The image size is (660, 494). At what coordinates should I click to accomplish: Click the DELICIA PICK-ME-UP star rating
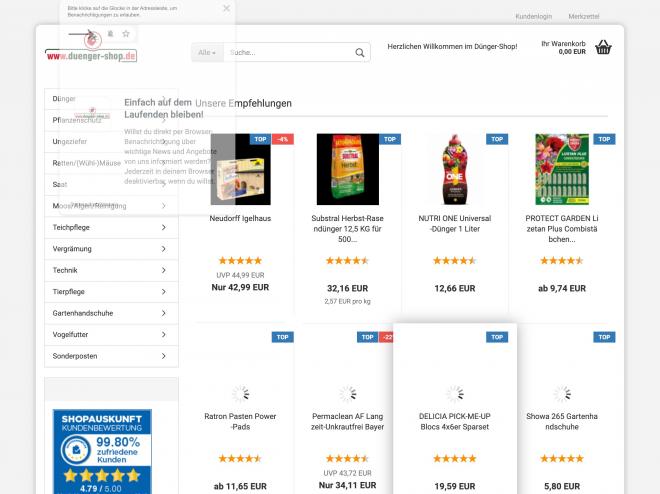point(455,458)
